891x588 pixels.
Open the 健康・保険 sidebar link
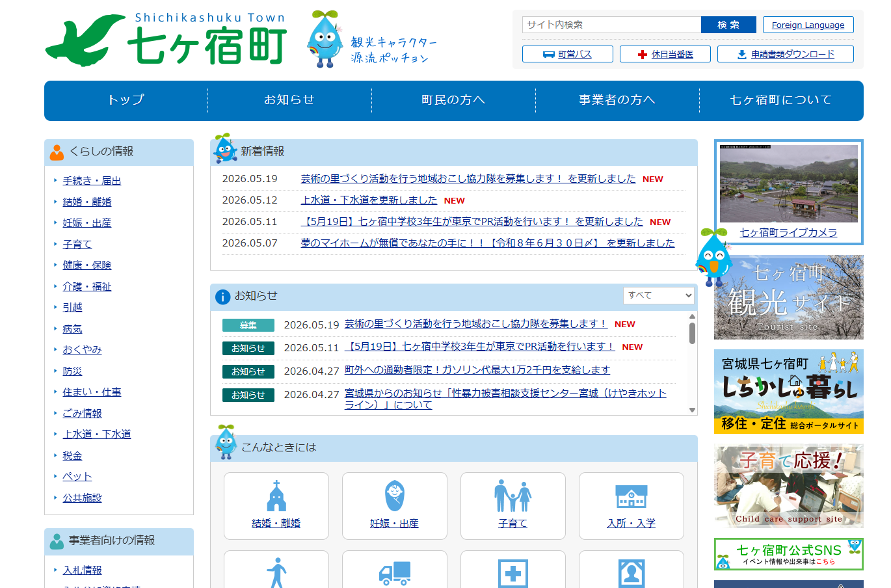pos(87,265)
